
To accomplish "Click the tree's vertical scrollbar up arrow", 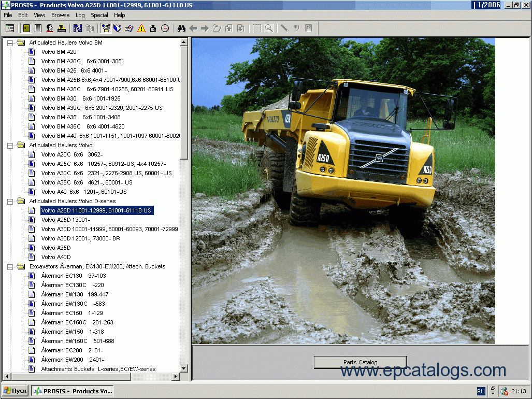I will point(183,42).
